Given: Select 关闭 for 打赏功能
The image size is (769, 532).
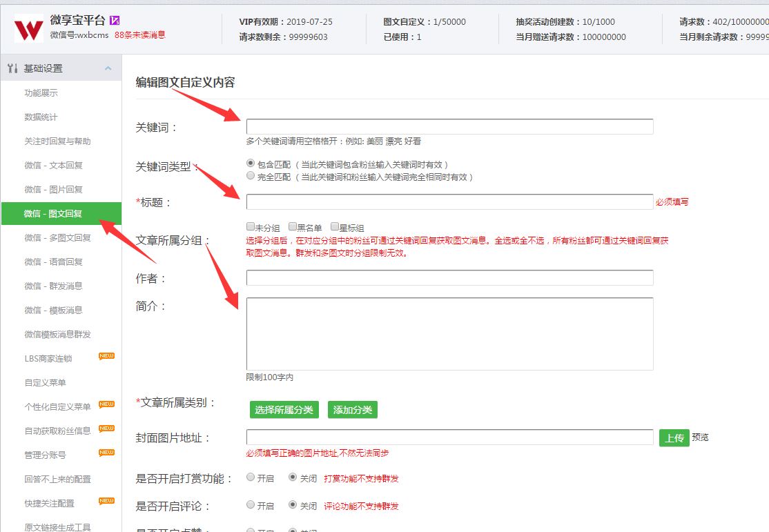Looking at the screenshot, I should pos(293,477).
